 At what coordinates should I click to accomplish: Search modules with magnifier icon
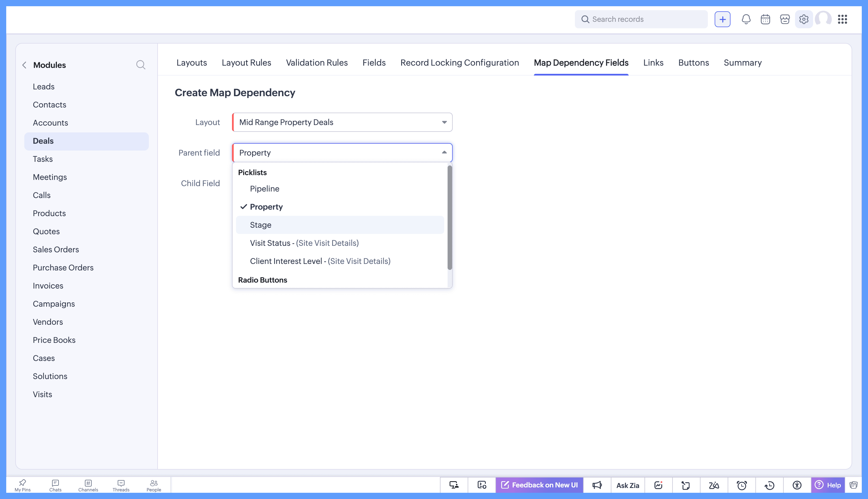coord(141,65)
